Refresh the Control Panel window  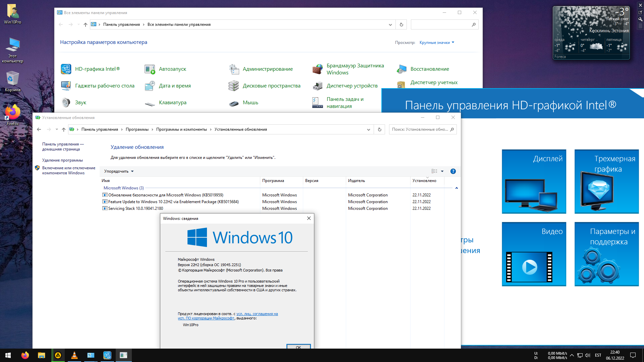pyautogui.click(x=401, y=24)
